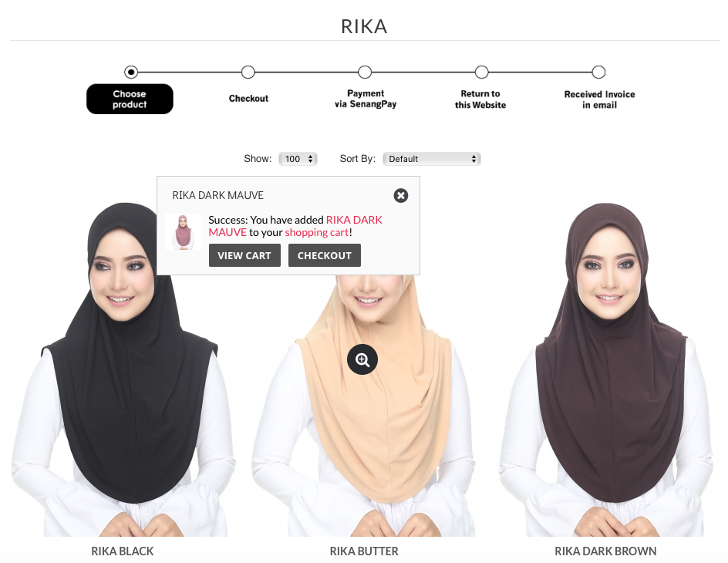Open the RIKA BLACK product image
Image resolution: width=728 pixels, height=563 pixels.
pyautogui.click(x=123, y=369)
